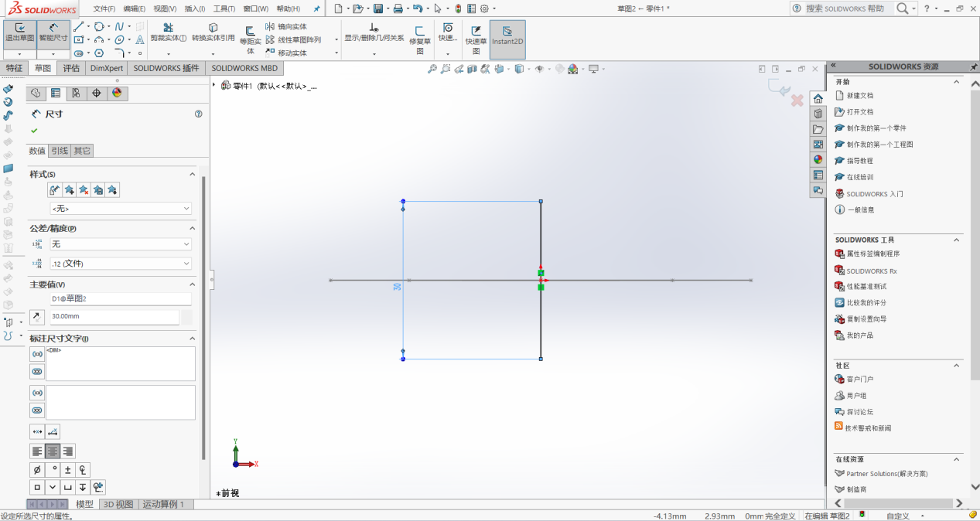The width and height of the screenshot is (980, 521).
Task: Click the Save icon in title toolbar
Action: pos(378,9)
